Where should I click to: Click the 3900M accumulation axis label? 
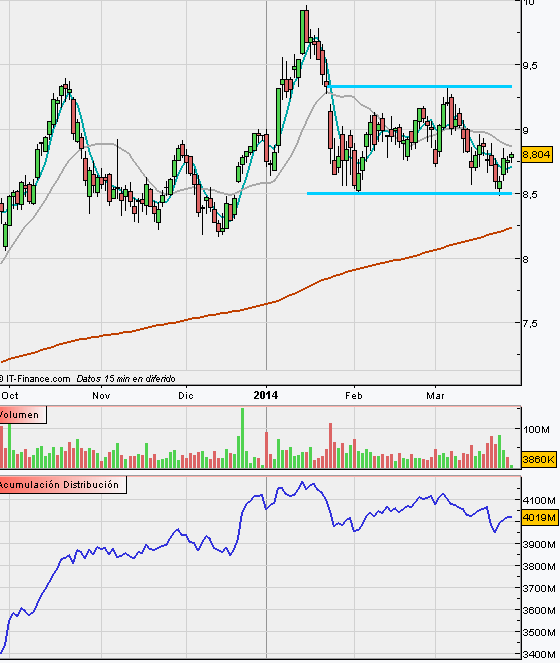(x=539, y=545)
